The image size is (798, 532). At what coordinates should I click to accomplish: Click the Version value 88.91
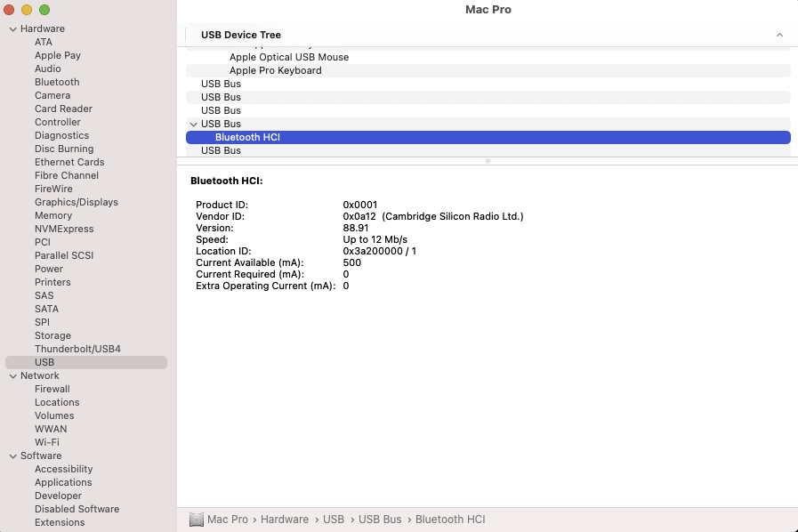[355, 228]
